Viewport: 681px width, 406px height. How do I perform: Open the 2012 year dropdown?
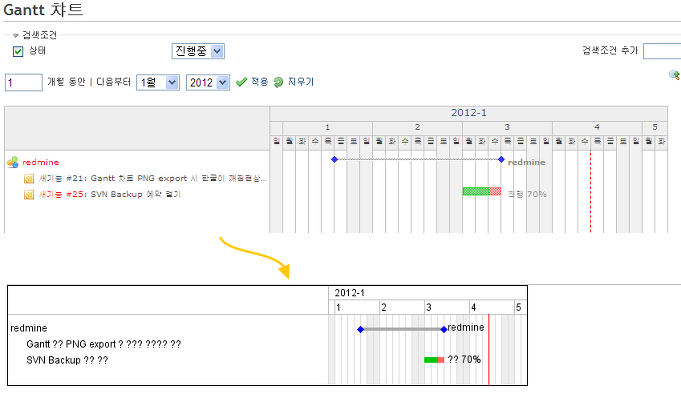point(208,83)
